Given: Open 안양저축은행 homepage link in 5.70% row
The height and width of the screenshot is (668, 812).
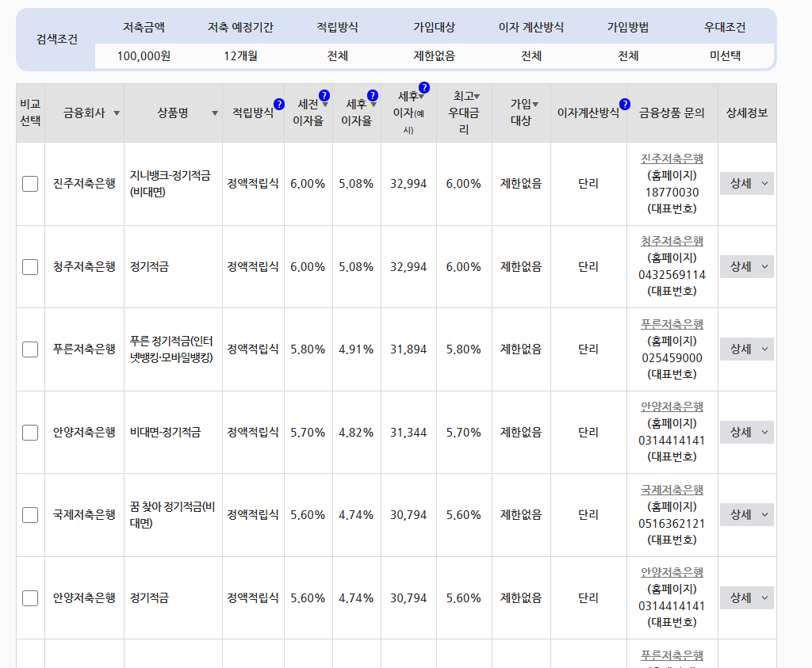Looking at the screenshot, I should click(x=672, y=407).
